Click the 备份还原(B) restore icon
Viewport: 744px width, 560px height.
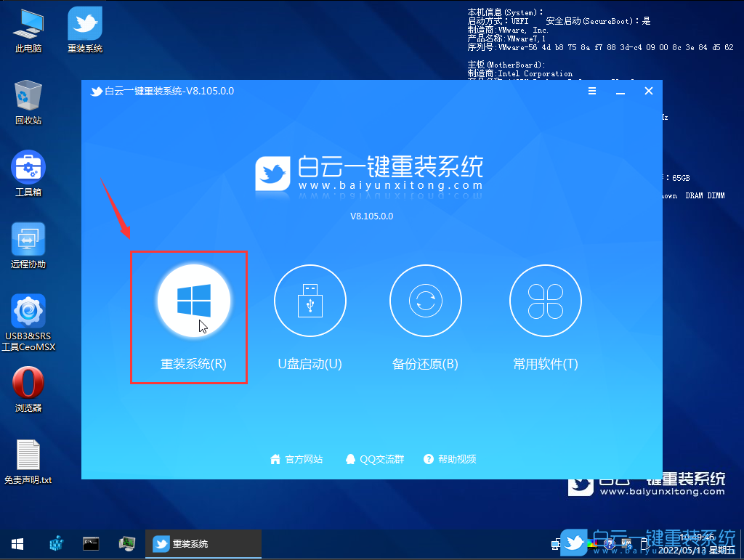click(x=426, y=300)
